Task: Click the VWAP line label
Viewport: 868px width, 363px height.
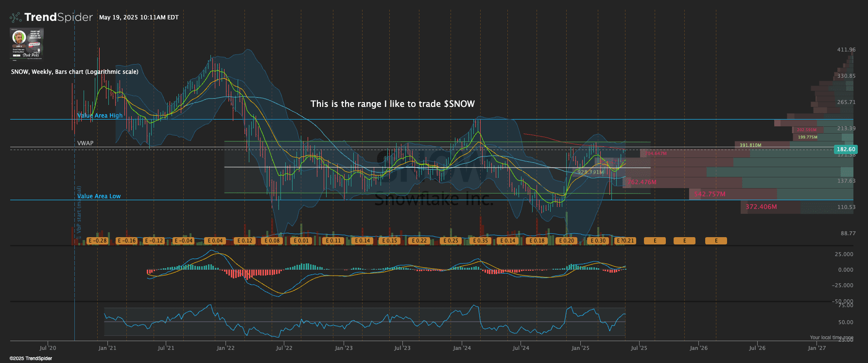Action: point(85,143)
